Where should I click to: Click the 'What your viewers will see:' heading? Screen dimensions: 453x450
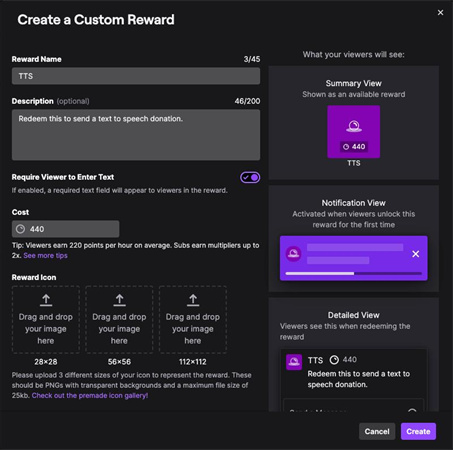click(354, 55)
